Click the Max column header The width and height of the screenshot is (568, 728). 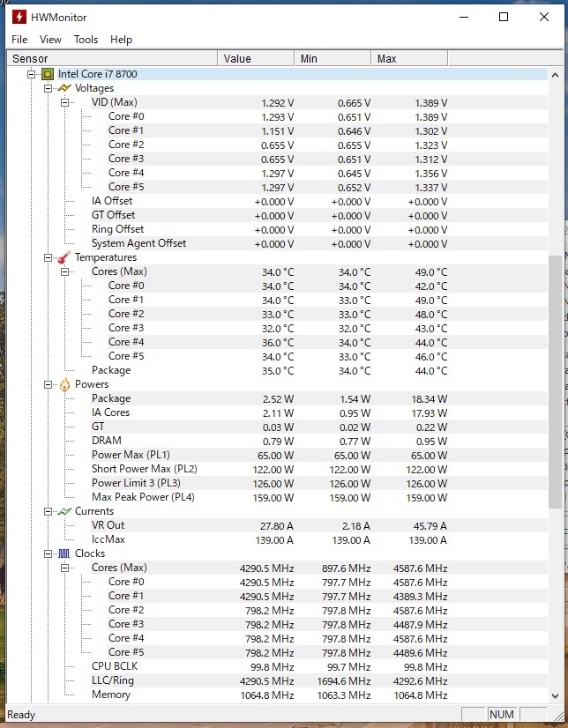tap(407, 59)
